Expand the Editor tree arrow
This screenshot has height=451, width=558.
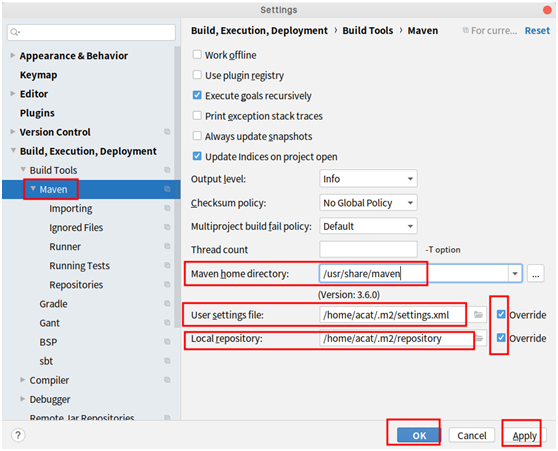pyautogui.click(x=12, y=93)
